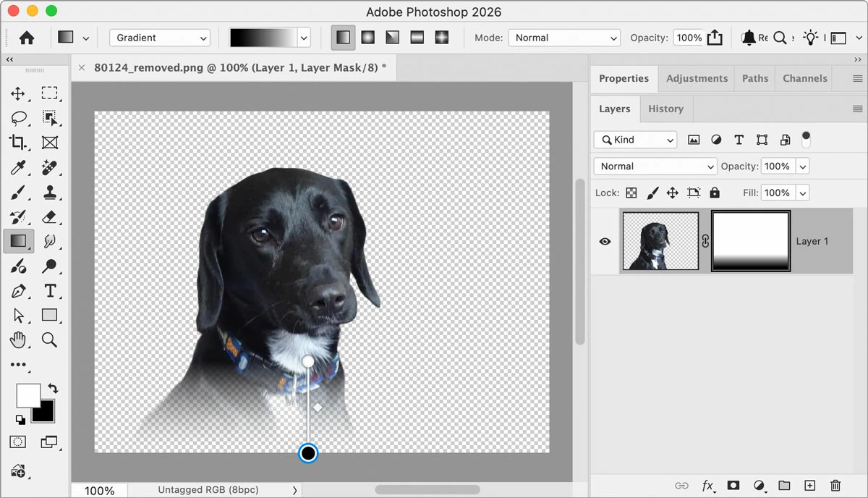Select the Gradient tool in toolbar
The width and height of the screenshot is (868, 498).
point(18,241)
